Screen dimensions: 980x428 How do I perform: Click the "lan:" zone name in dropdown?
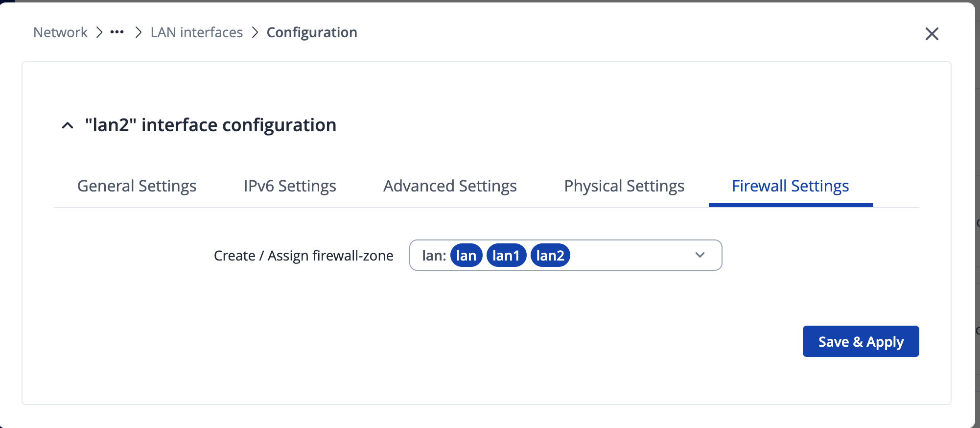click(x=434, y=256)
